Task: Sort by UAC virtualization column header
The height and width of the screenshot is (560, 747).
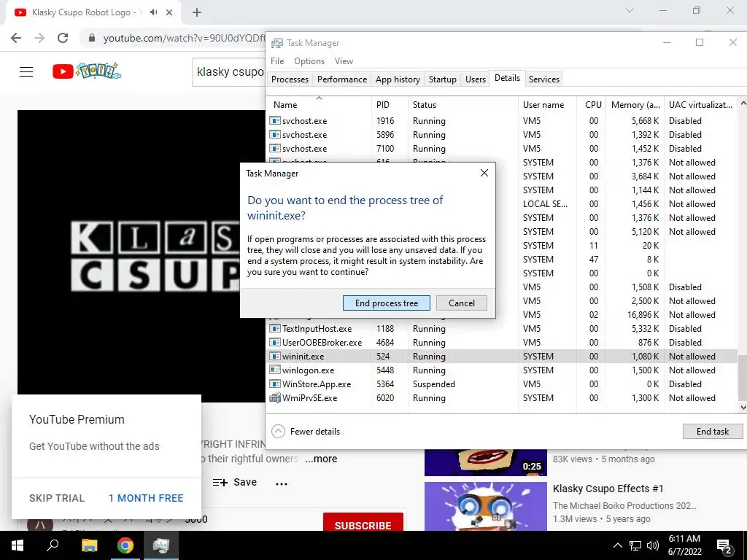Action: pyautogui.click(x=700, y=105)
